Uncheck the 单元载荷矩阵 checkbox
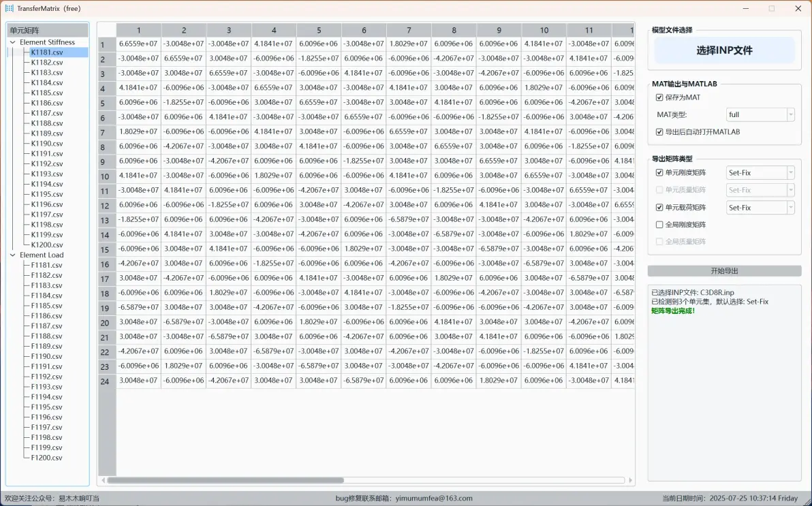Screen dimensions: 812x506 pos(659,208)
